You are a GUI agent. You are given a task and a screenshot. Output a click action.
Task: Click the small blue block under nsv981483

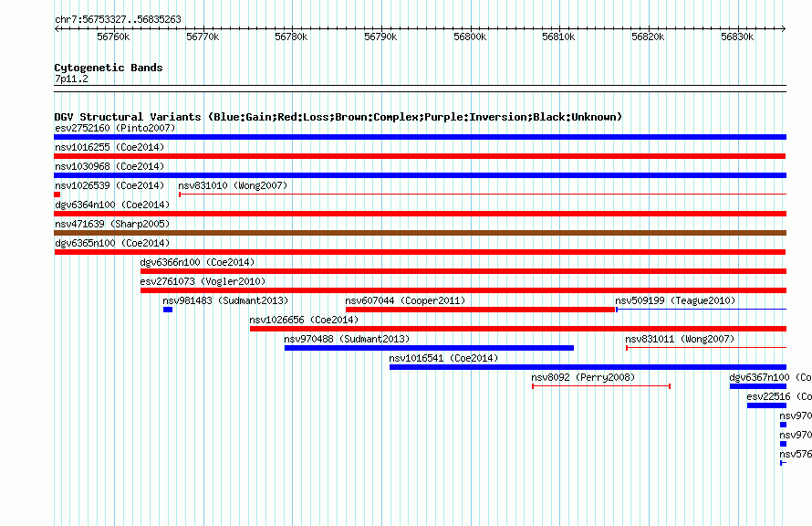point(168,310)
